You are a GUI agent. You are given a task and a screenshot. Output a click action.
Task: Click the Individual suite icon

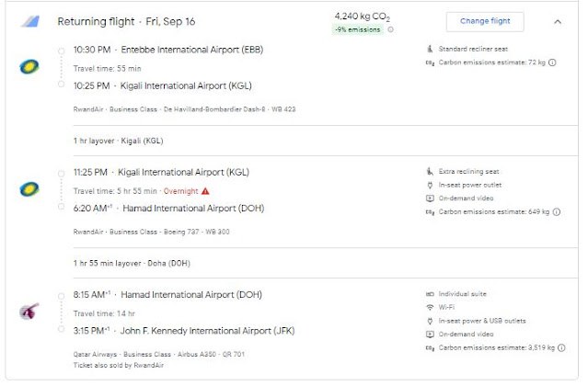click(429, 293)
